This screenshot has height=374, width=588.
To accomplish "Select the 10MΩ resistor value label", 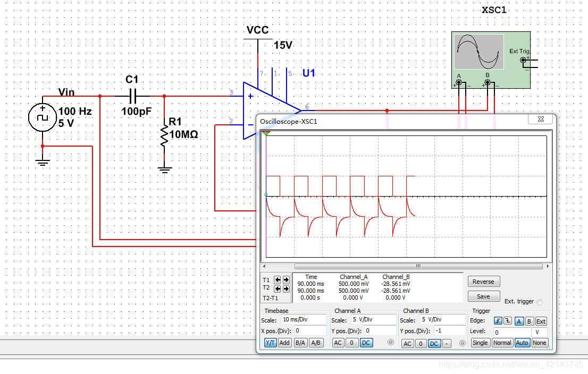I will coord(184,134).
